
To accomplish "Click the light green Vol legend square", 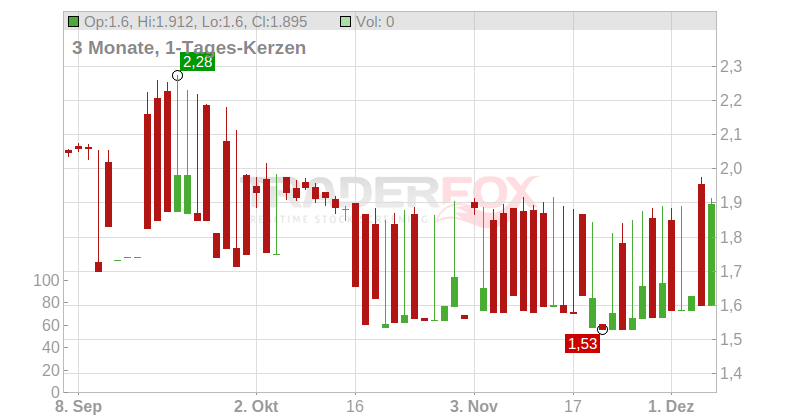I will tap(345, 21).
